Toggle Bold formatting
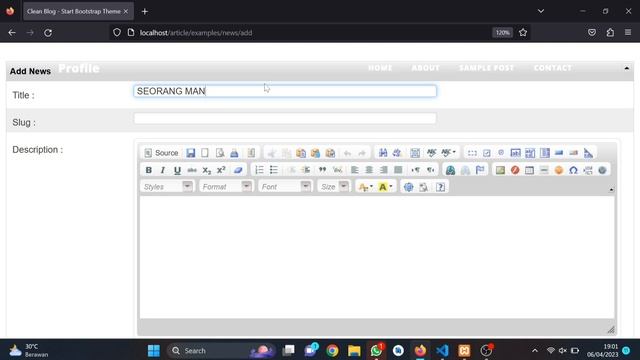Screen dimensions: 640x360 pyautogui.click(x=149, y=170)
